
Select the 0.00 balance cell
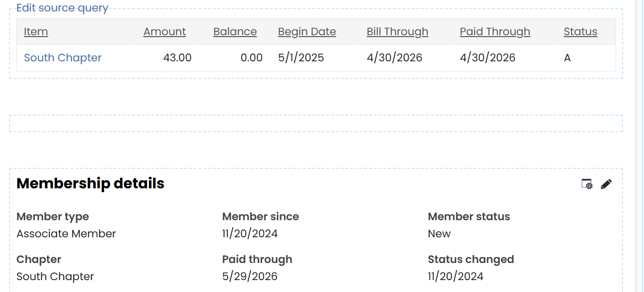tap(252, 58)
